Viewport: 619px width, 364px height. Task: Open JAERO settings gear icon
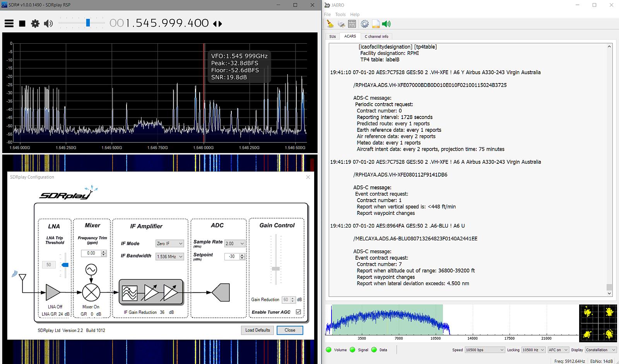pos(364,24)
